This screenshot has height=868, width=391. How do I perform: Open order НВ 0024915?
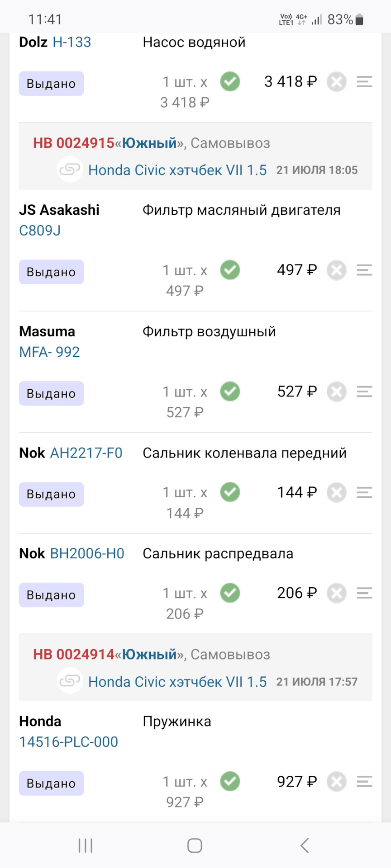coord(74,143)
